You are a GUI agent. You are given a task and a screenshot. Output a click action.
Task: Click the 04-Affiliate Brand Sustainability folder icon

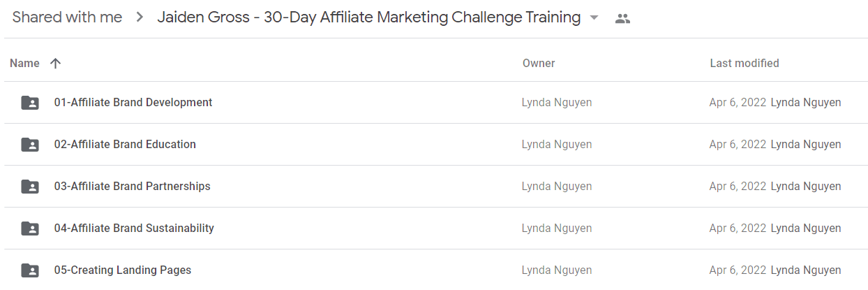(x=30, y=229)
